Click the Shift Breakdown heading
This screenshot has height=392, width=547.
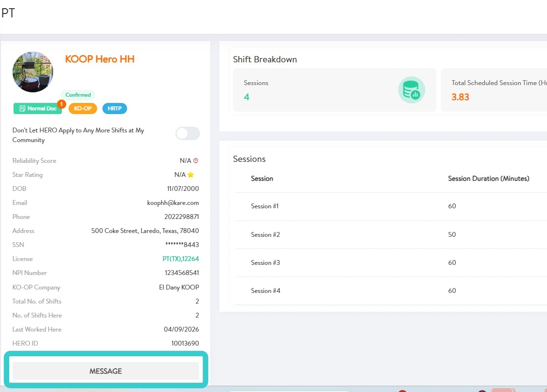(265, 59)
